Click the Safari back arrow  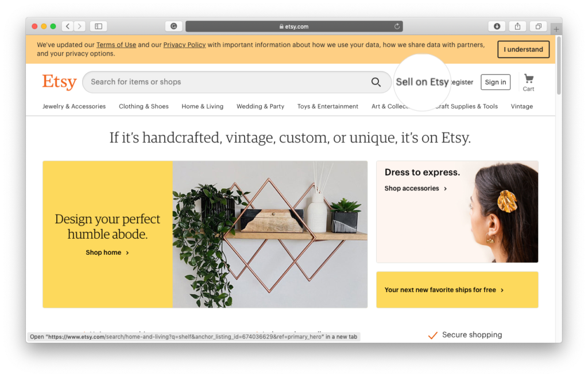[x=68, y=26]
